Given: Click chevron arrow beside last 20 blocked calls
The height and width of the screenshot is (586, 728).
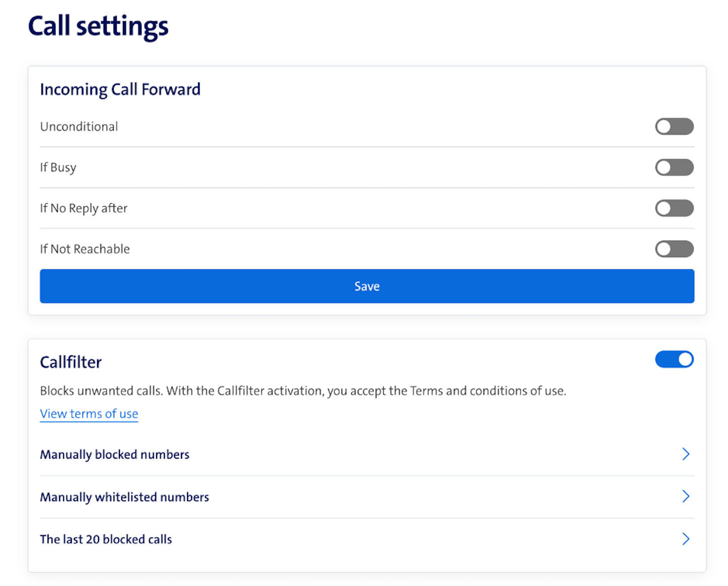Looking at the screenshot, I should coord(686,539).
